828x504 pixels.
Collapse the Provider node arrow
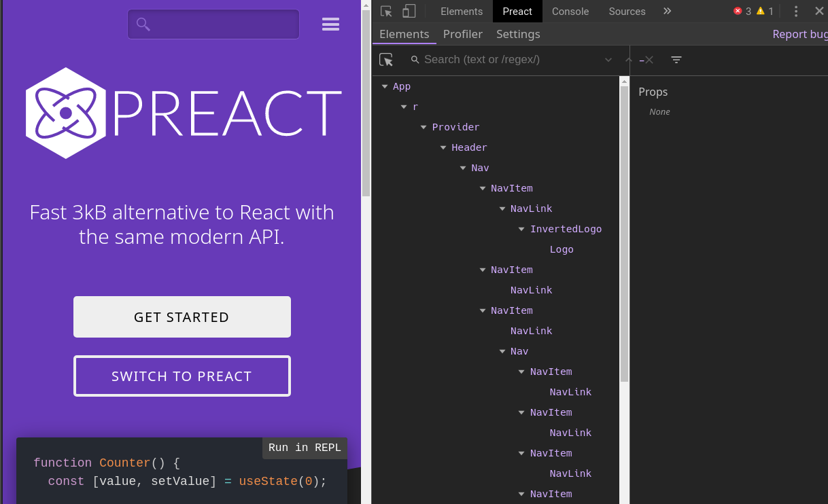point(424,127)
